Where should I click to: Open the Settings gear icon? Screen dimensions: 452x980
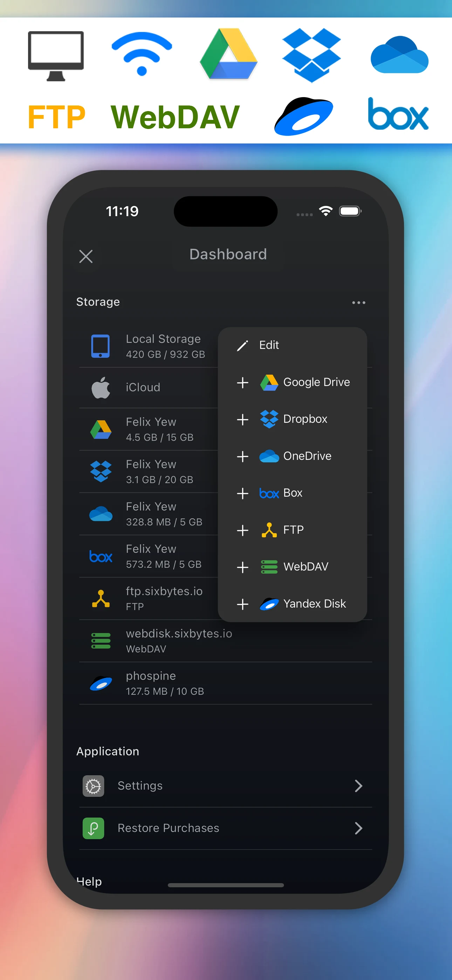click(93, 786)
